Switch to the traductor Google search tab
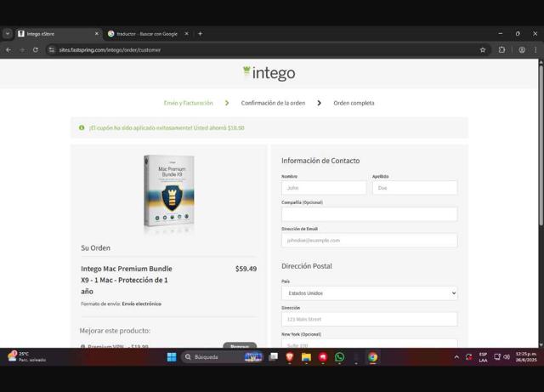The width and height of the screenshot is (544, 392). (x=147, y=34)
